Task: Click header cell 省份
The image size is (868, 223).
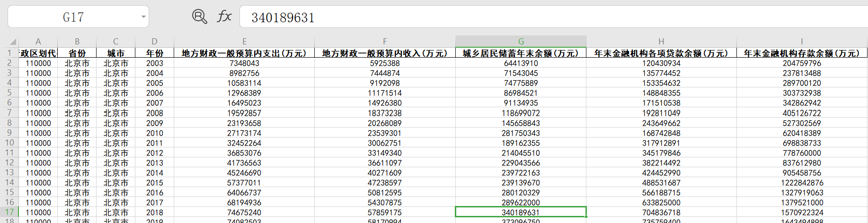Action: [77, 53]
